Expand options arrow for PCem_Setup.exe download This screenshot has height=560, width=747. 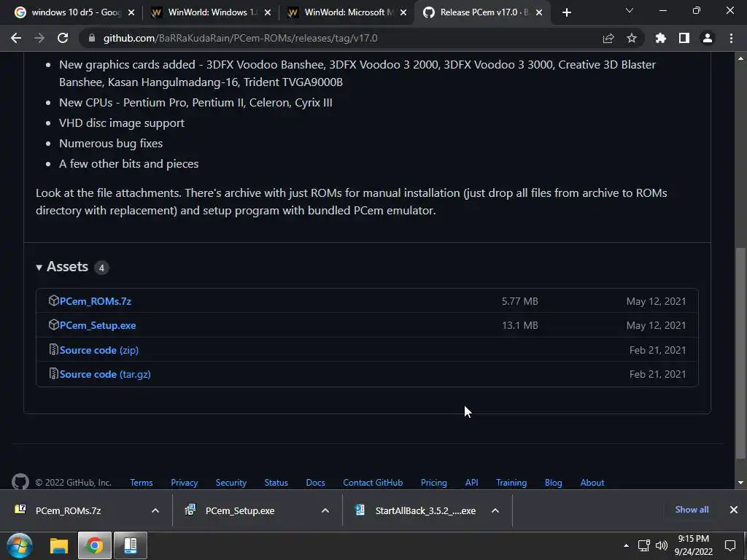pos(325,510)
